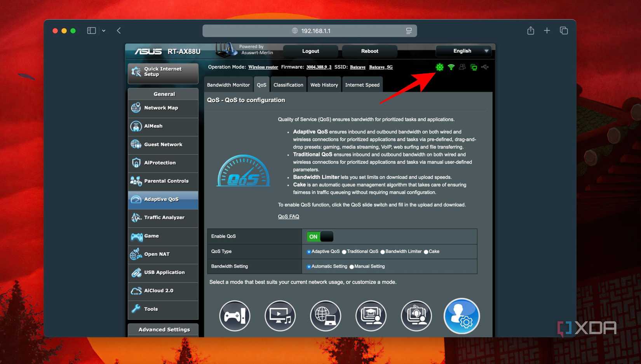Open the Traffic Analyzer

pos(164,217)
